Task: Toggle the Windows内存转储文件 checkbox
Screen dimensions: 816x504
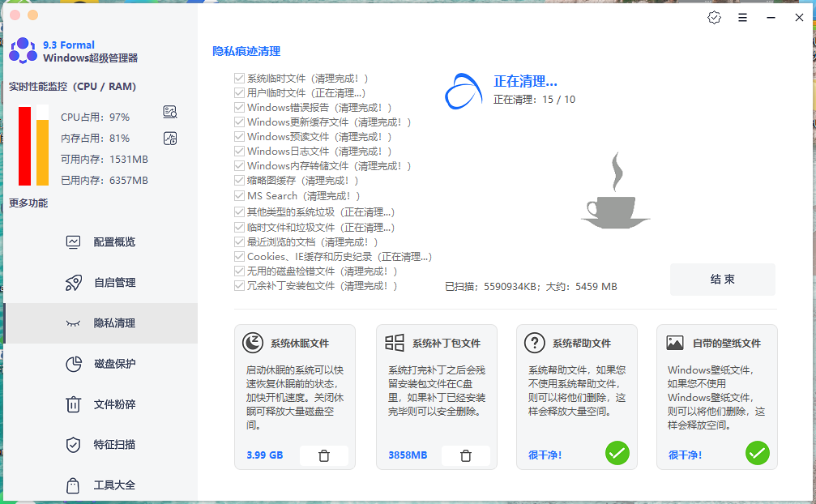Action: 239,165
